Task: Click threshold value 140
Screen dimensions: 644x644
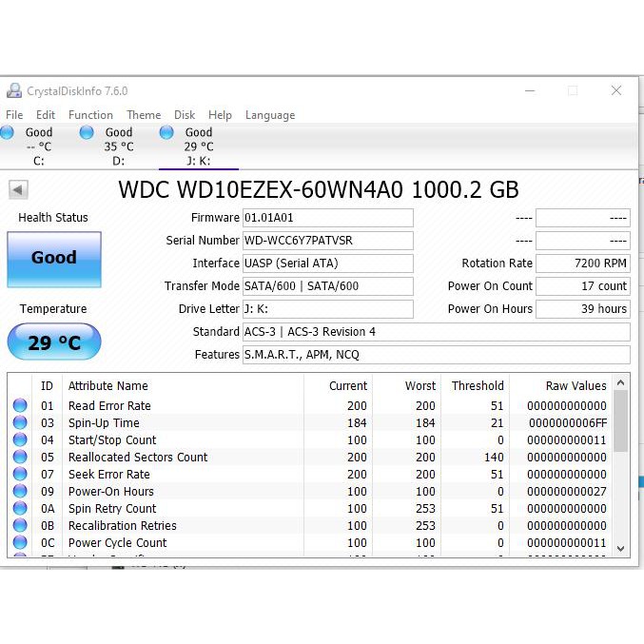Action: pos(494,458)
